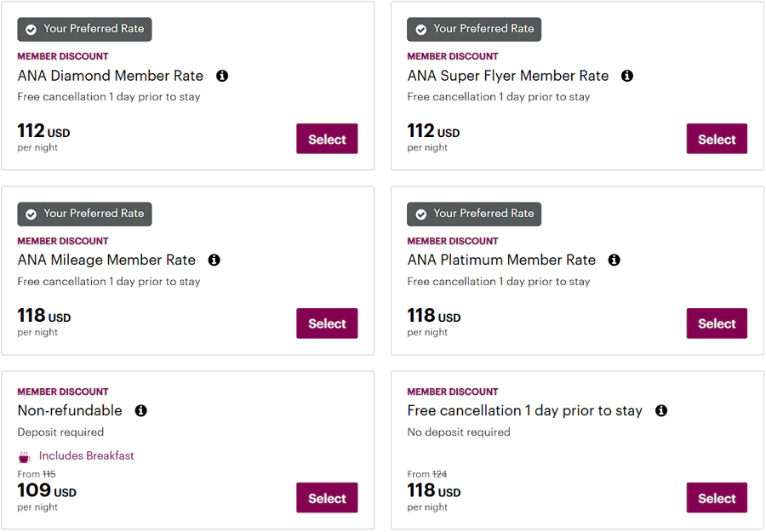
Task: Select the Non-refundable 109 USD rate
Action: tap(327, 498)
